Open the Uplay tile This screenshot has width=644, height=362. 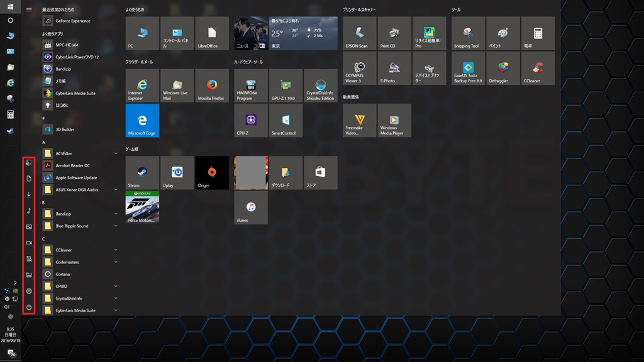coord(177,172)
